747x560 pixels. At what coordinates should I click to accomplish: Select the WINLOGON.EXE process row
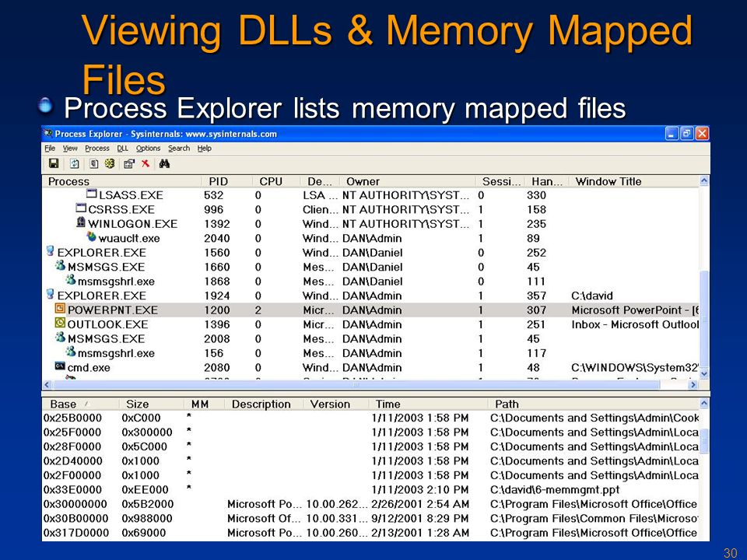point(370,224)
